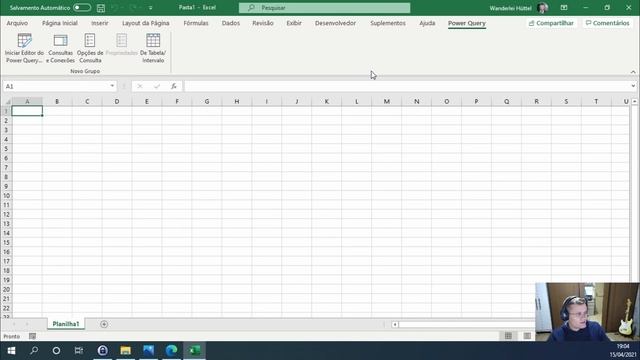
Task: Select row 12 header
Action: pyautogui.click(x=6, y=214)
